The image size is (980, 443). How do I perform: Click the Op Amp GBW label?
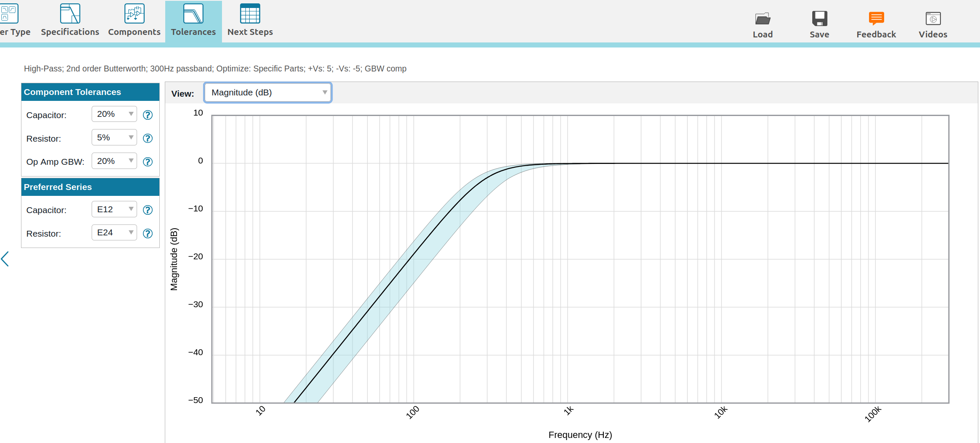[x=55, y=162]
